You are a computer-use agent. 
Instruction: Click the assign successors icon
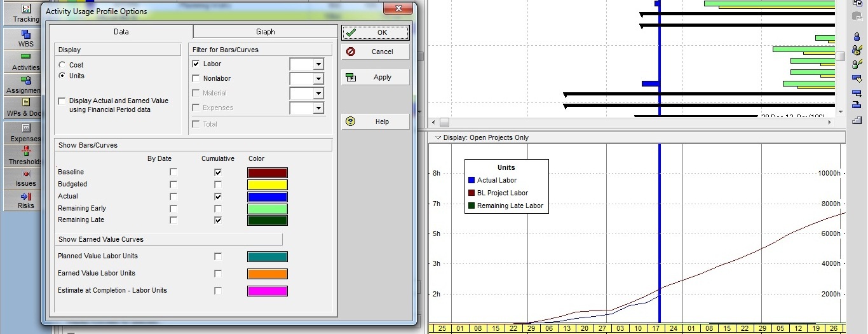(x=857, y=106)
